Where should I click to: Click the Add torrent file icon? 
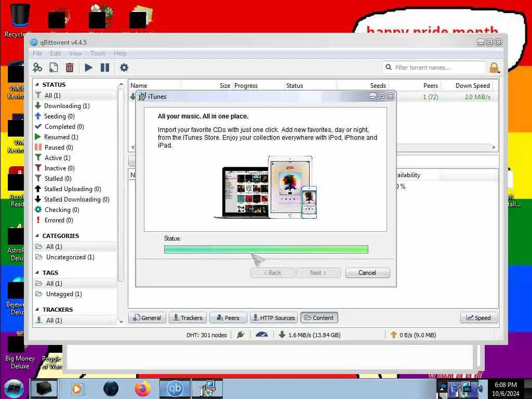pyautogui.click(x=54, y=68)
